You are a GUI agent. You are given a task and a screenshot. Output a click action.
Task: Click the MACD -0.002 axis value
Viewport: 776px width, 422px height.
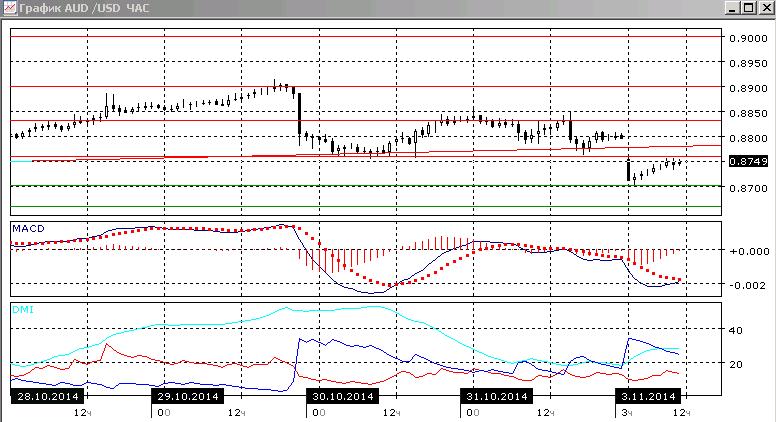pyautogui.click(x=748, y=285)
